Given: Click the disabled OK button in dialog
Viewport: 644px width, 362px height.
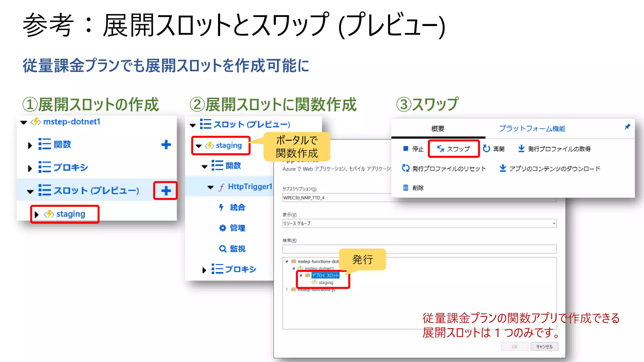Looking at the screenshot, I should (x=514, y=346).
